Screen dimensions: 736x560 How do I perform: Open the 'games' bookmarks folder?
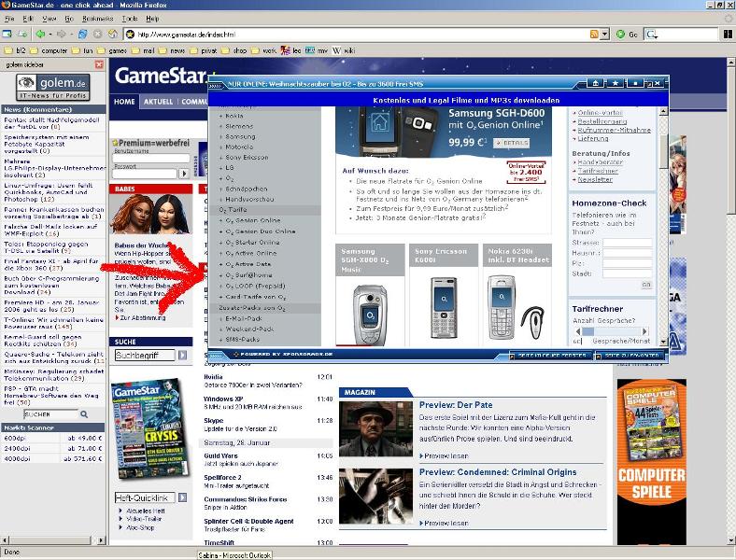pyautogui.click(x=112, y=50)
